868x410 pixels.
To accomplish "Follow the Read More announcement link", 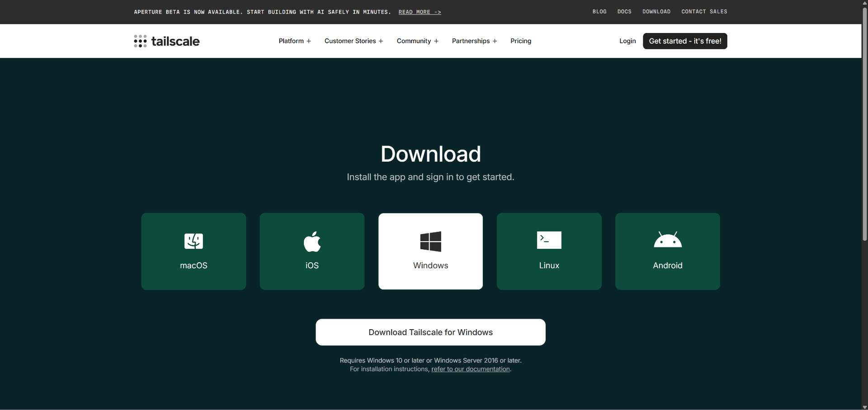I will pyautogui.click(x=420, y=12).
